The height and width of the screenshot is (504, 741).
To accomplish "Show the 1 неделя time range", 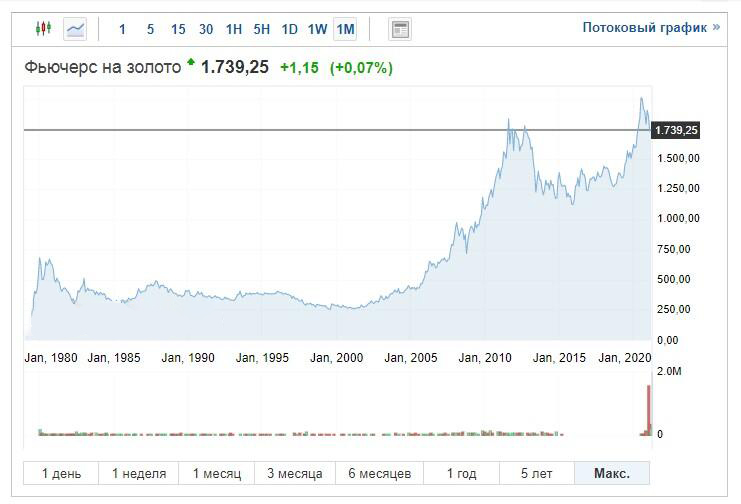I will [140, 473].
